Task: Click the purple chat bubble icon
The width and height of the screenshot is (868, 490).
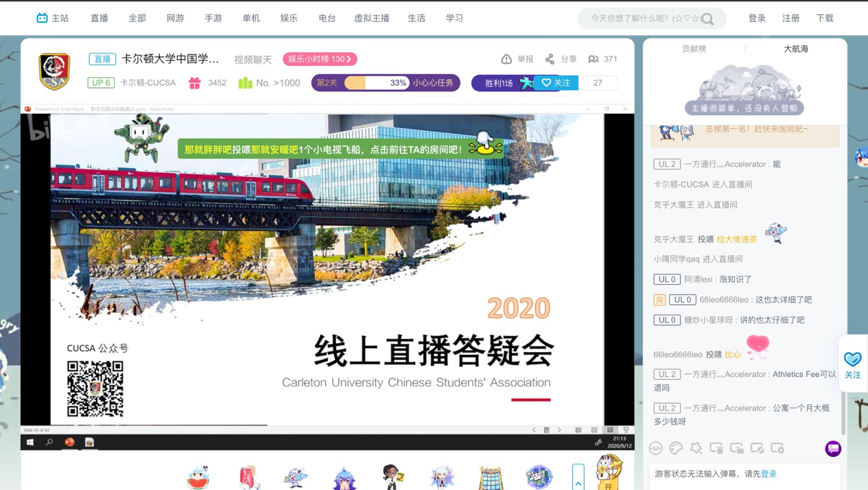Action: click(833, 448)
